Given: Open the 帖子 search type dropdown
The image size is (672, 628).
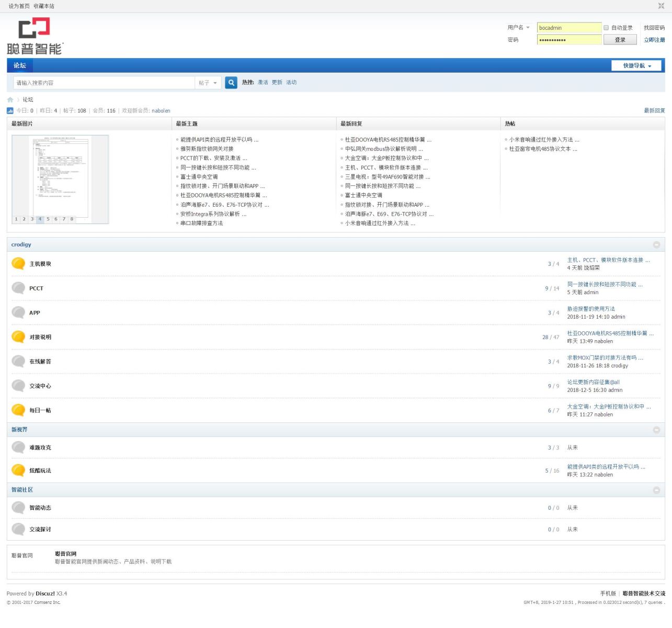Looking at the screenshot, I should (x=208, y=83).
